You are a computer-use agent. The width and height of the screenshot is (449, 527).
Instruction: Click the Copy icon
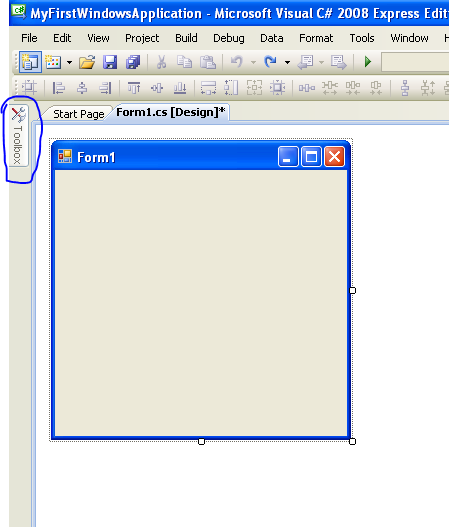[185, 62]
